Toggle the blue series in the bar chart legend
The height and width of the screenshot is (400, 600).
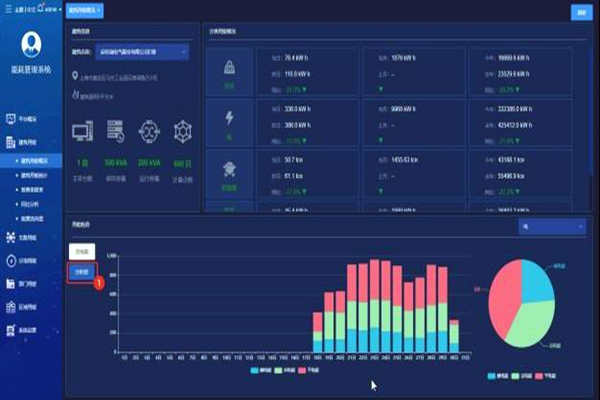(258, 369)
